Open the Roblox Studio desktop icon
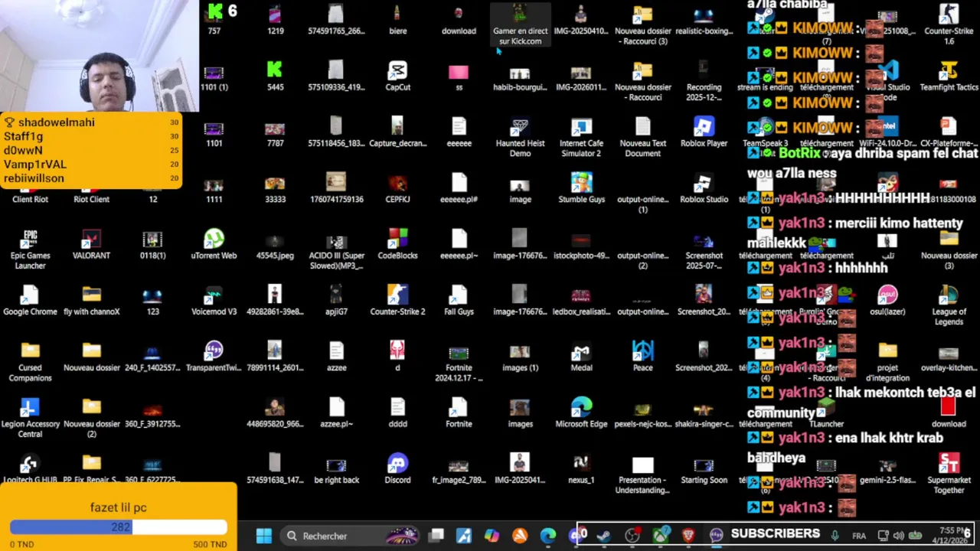 704,189
